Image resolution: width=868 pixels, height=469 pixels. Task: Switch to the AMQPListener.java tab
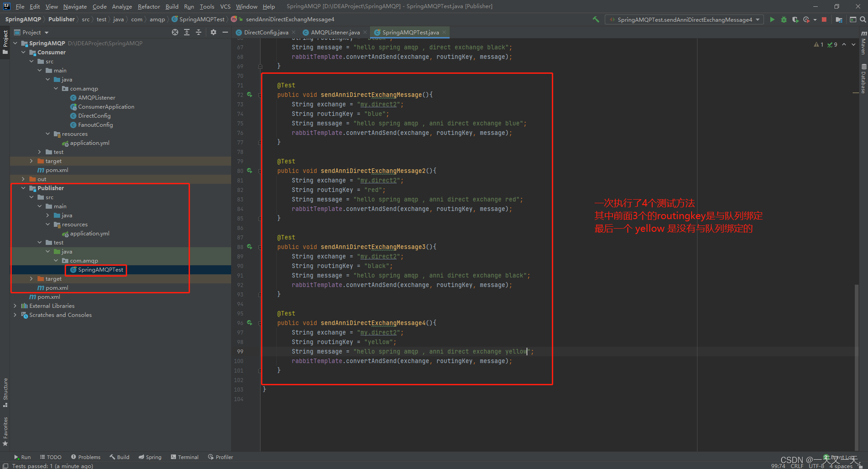(335, 32)
